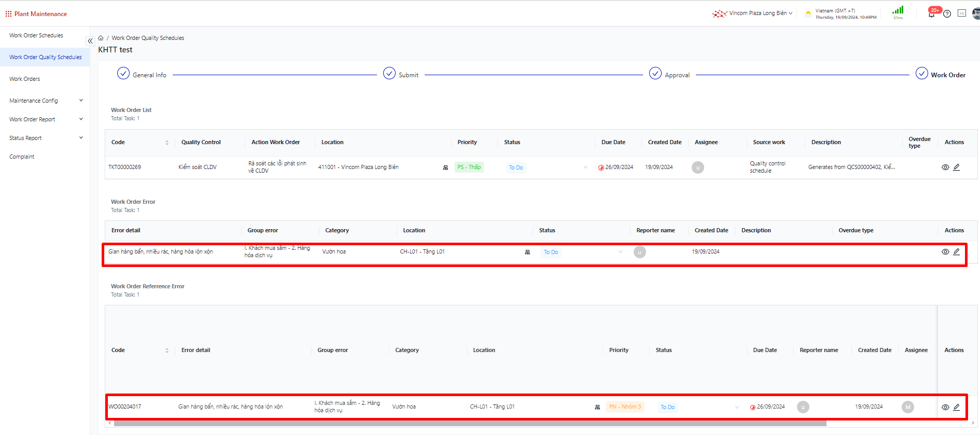View details of TKT00000269 with the eye icon
980x435 pixels.
click(945, 167)
